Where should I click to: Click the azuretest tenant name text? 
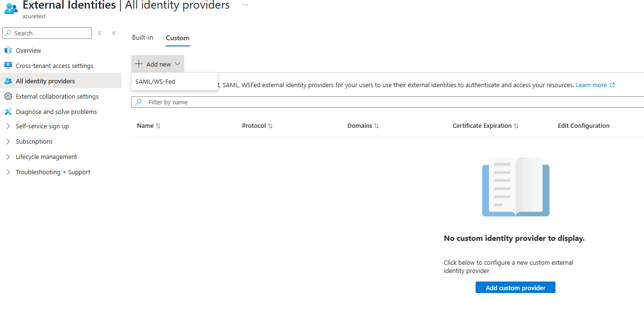pos(34,16)
